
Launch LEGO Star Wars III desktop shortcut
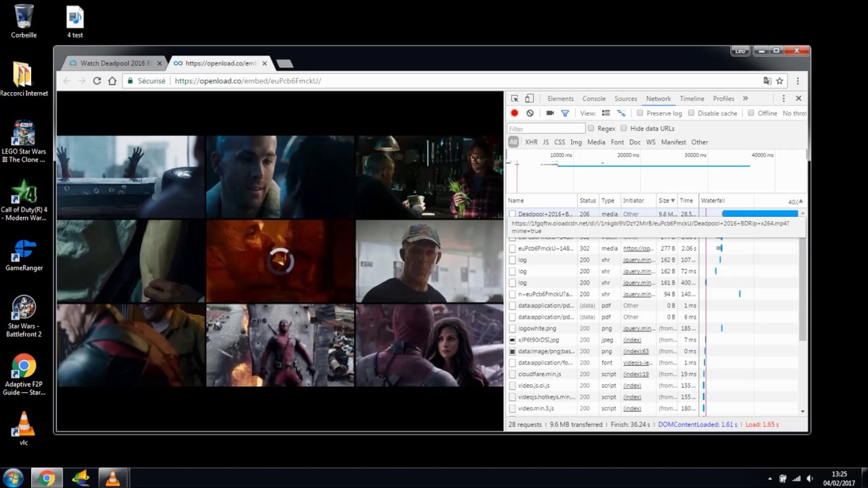(24, 142)
